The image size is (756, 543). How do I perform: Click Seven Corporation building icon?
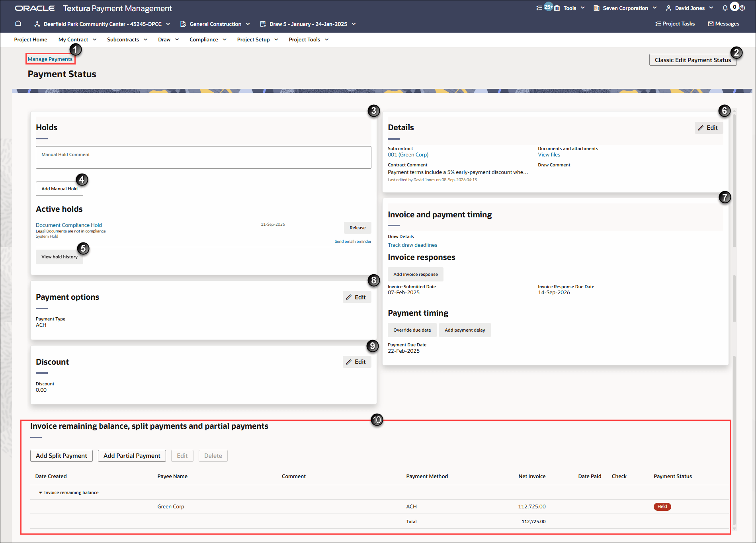[x=596, y=8]
